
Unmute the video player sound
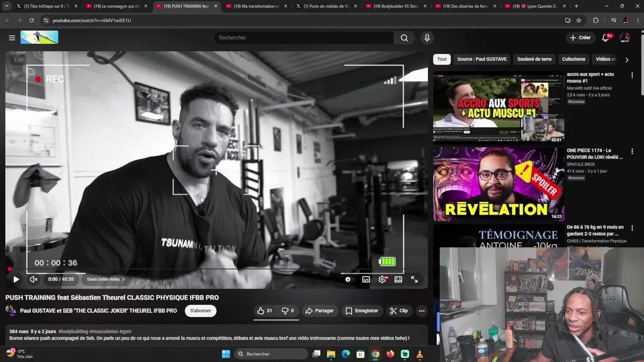tap(34, 279)
